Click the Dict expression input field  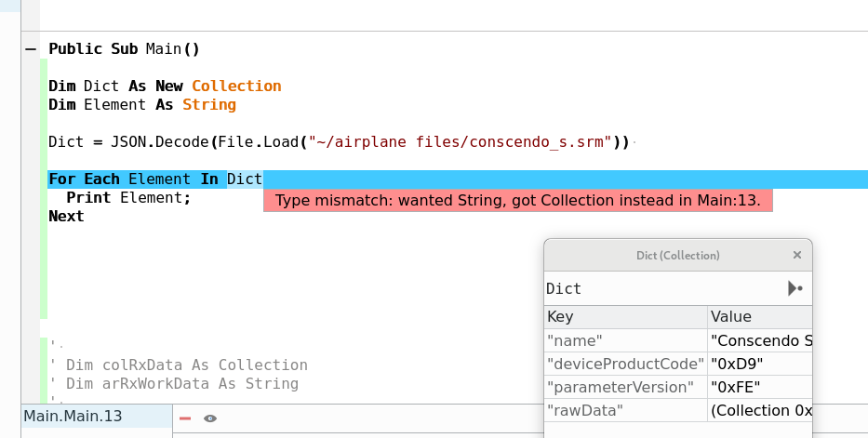[x=661, y=289]
